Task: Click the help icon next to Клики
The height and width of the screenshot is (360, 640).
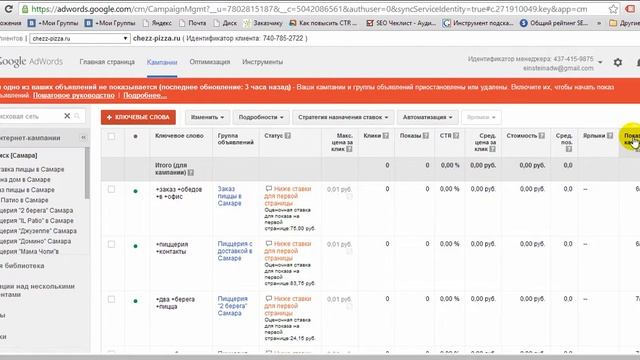Action: coord(386,136)
